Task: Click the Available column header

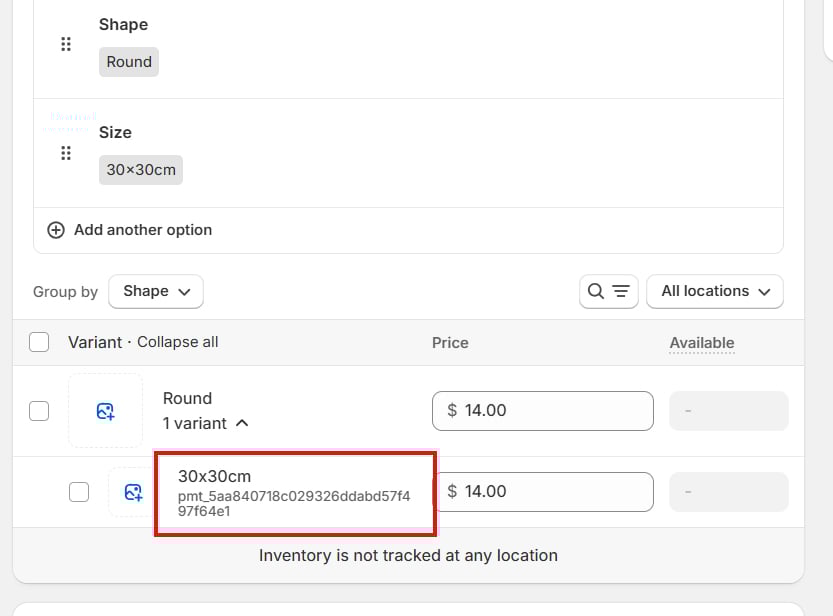Action: tap(701, 343)
